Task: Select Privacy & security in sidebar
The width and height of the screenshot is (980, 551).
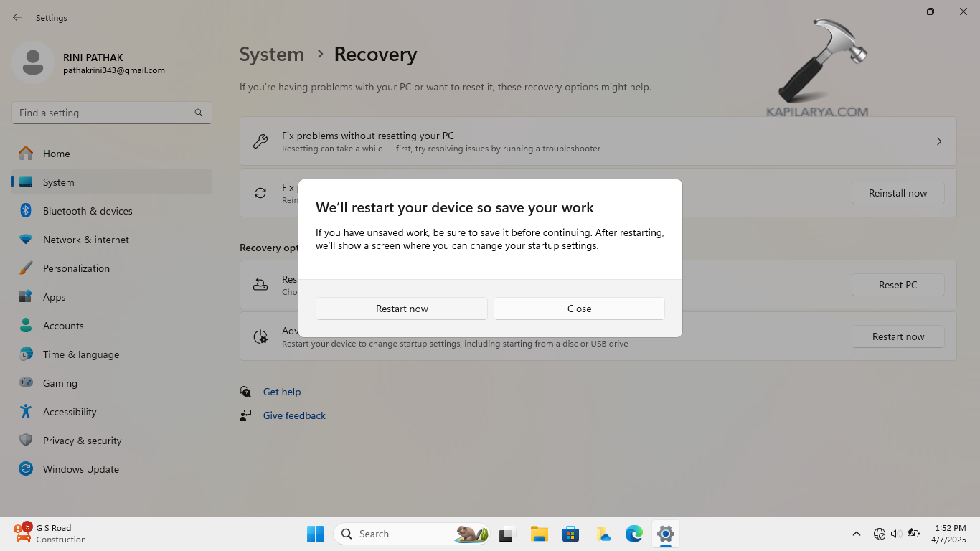Action: coord(82,441)
